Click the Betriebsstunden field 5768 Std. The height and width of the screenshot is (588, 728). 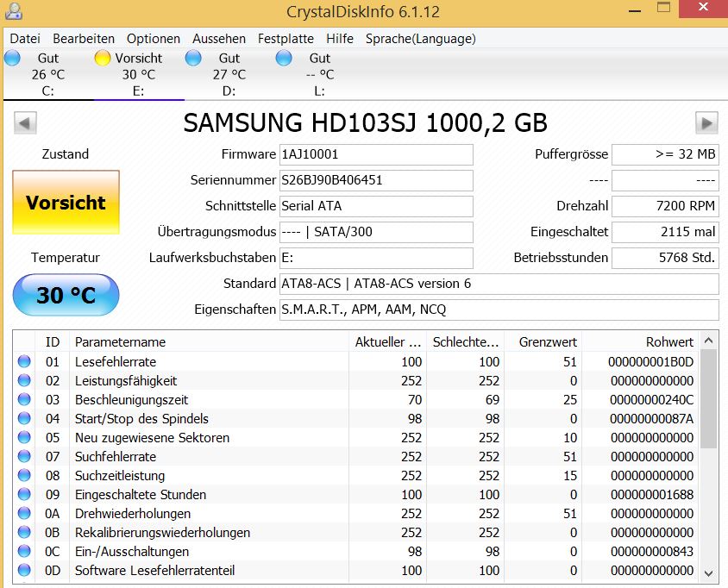665,258
